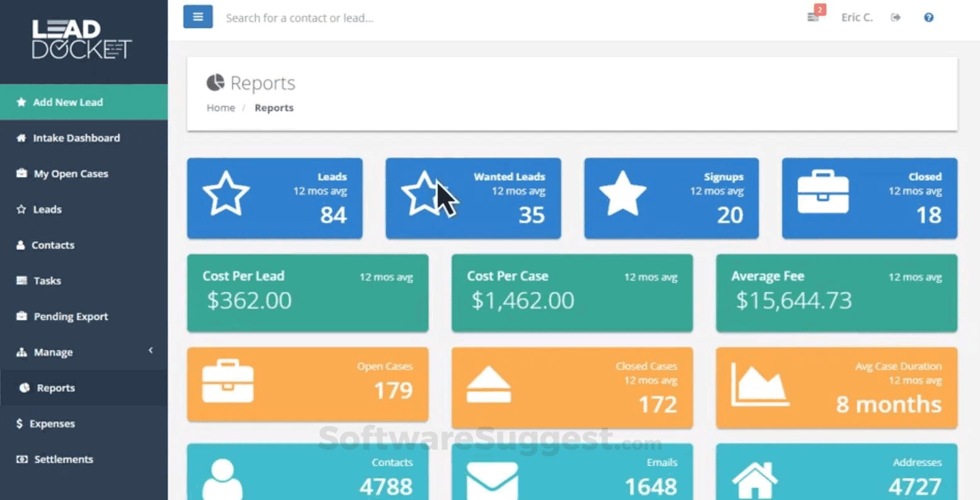Viewport: 980px width, 500px height.
Task: Navigate to Pending Export menu item
Action: click(x=71, y=316)
